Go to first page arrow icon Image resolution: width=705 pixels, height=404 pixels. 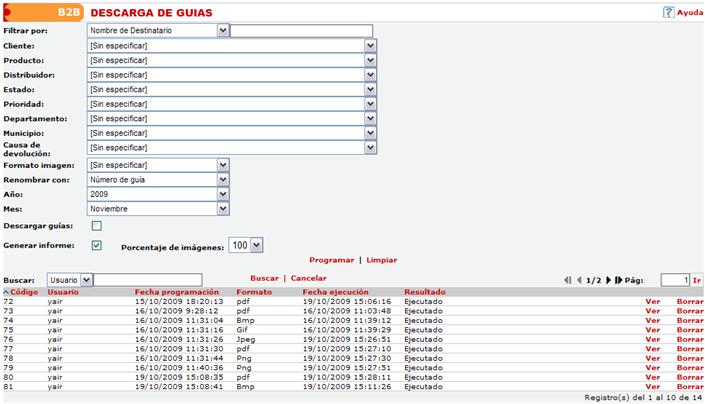click(x=570, y=280)
